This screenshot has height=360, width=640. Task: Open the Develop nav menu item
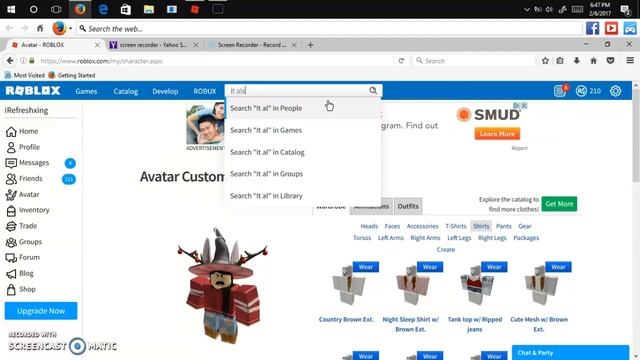(x=165, y=91)
